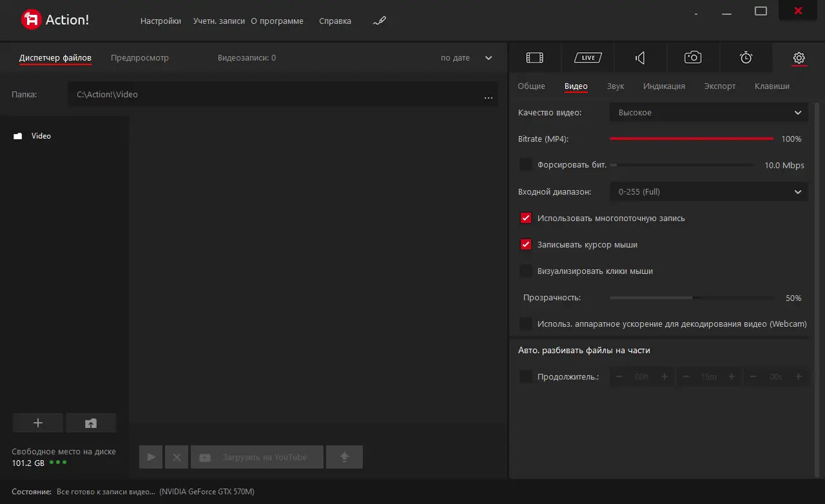The width and height of the screenshot is (825, 504).
Task: Adjust the Прозрачность slider
Action: tap(692, 298)
